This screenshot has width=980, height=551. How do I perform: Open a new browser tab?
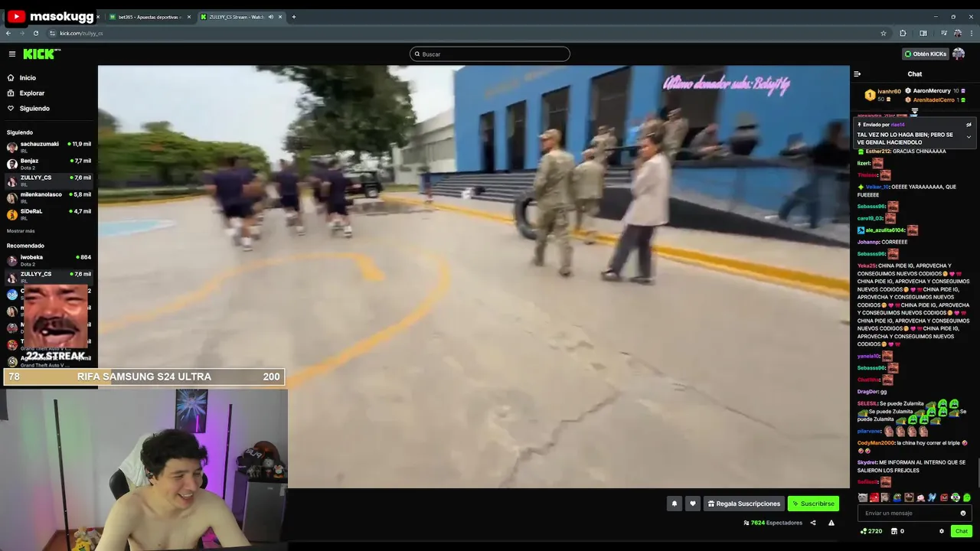pyautogui.click(x=293, y=17)
